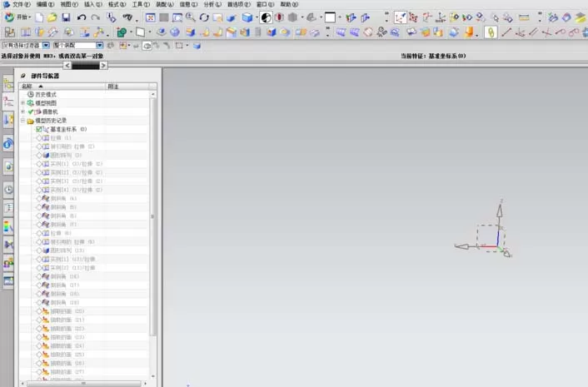Viewport: 588px width, 387px height.
Task: Click the sketch coordinate axes icon
Action: [x=400, y=17]
